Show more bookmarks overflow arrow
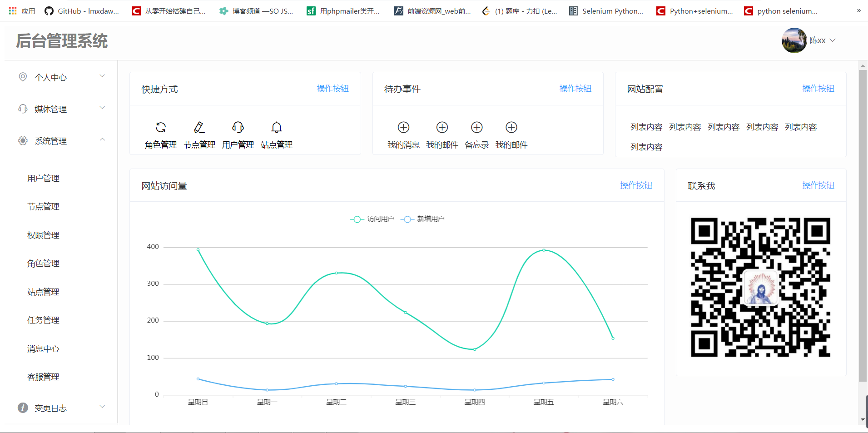This screenshot has width=868, height=433. [x=858, y=10]
